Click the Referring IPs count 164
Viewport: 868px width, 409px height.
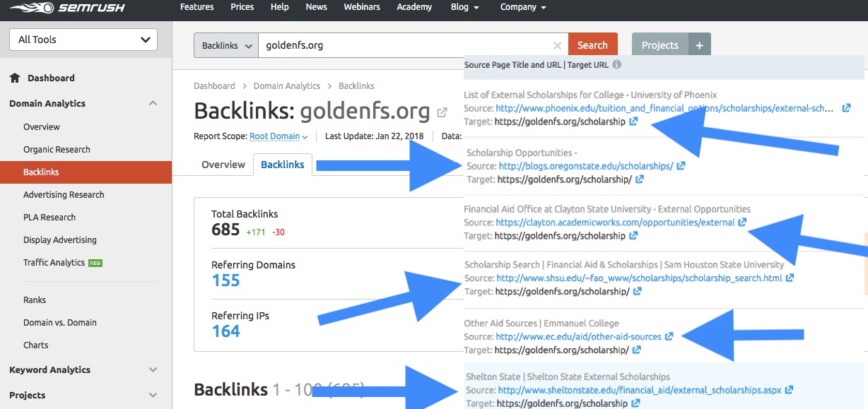coord(226,331)
